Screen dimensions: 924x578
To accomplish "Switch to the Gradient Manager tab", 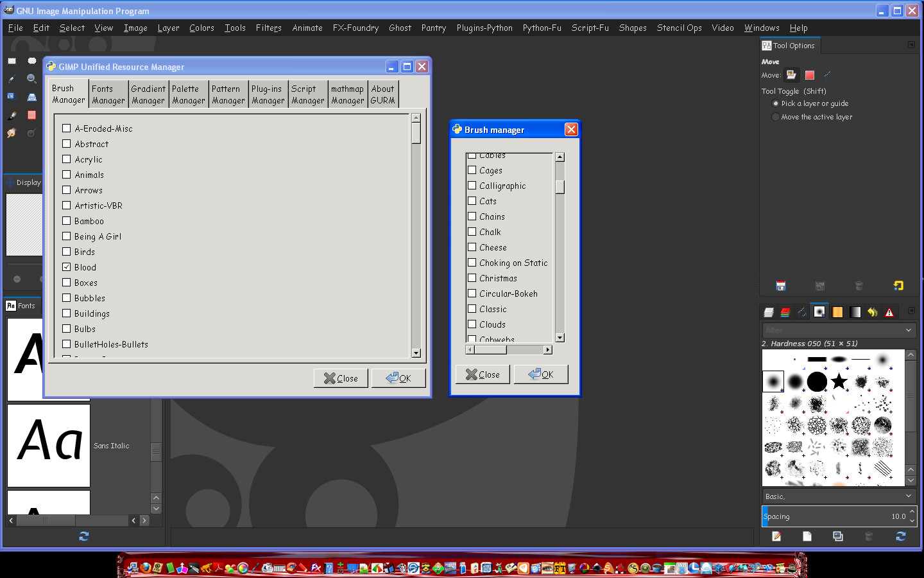I will point(148,94).
